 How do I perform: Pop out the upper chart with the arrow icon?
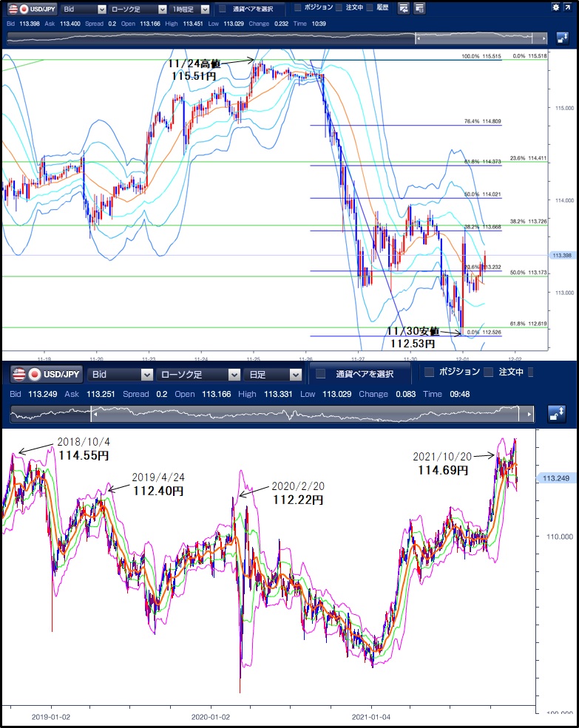(567, 7)
